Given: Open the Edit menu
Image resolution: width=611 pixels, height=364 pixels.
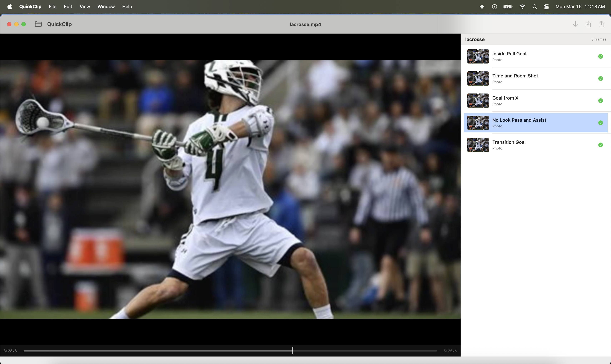Looking at the screenshot, I should tap(68, 7).
